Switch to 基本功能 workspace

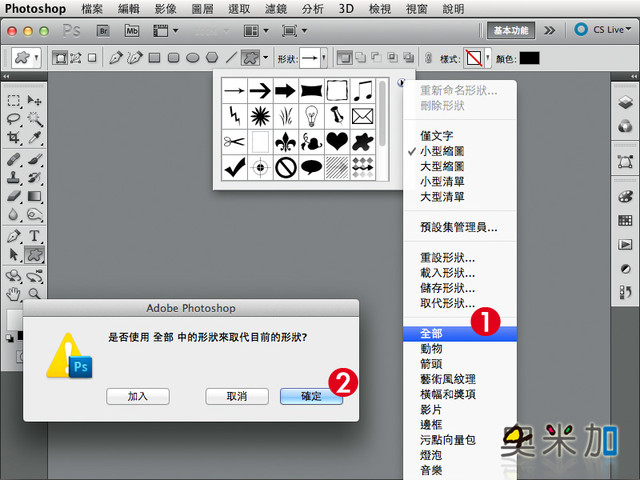[x=511, y=31]
